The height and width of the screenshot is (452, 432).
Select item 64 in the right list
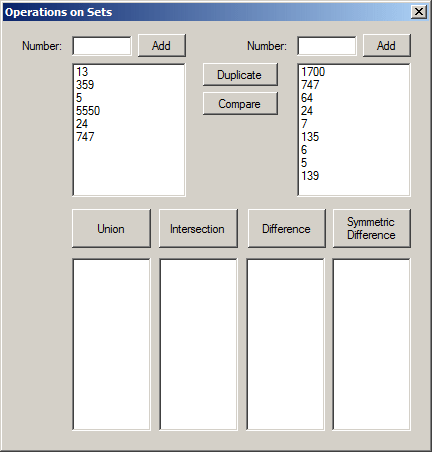click(307, 98)
